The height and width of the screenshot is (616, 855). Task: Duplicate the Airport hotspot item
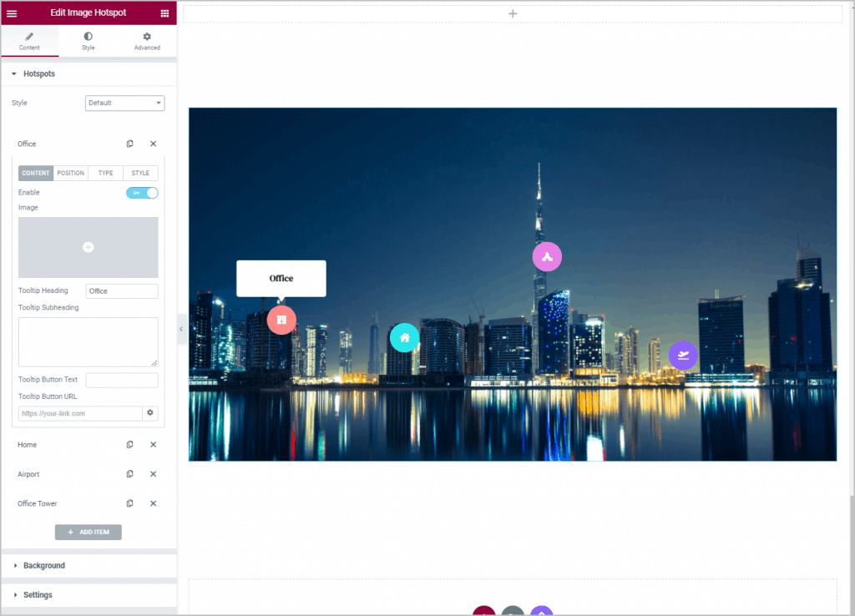(129, 474)
